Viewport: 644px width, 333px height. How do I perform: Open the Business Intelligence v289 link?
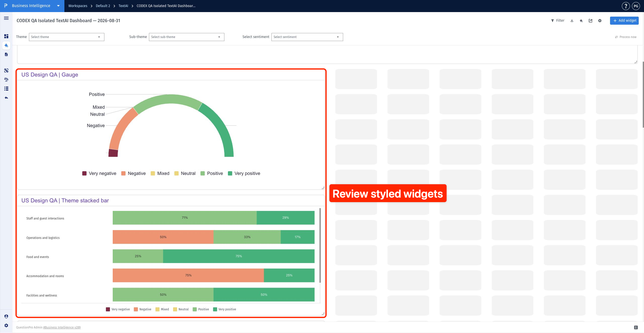pyautogui.click(x=62, y=327)
